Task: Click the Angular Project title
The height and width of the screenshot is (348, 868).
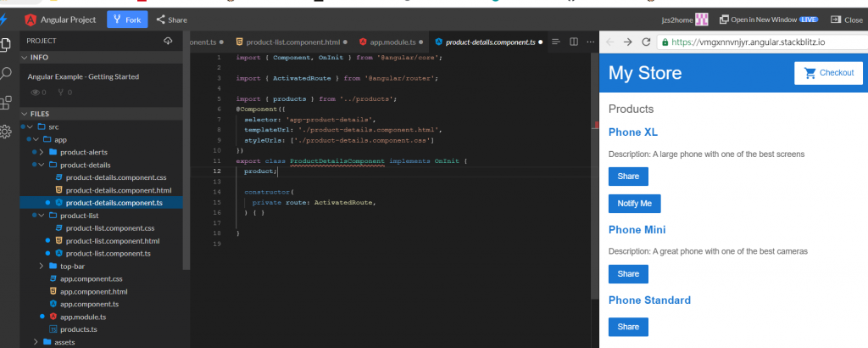Action: (68, 20)
